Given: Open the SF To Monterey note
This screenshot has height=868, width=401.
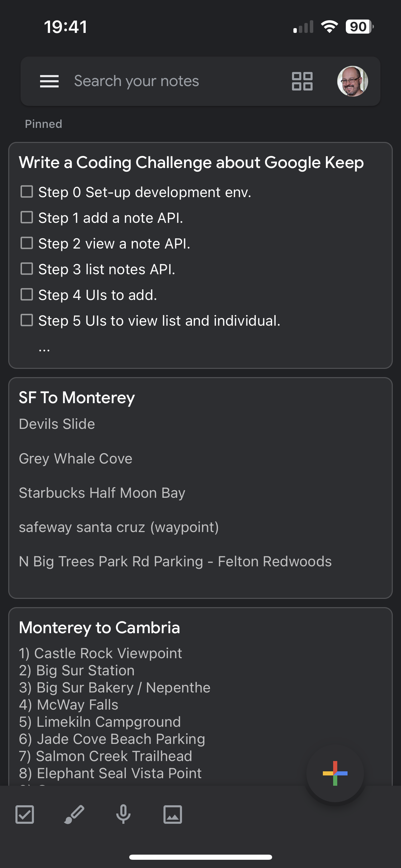Looking at the screenshot, I should [x=200, y=488].
